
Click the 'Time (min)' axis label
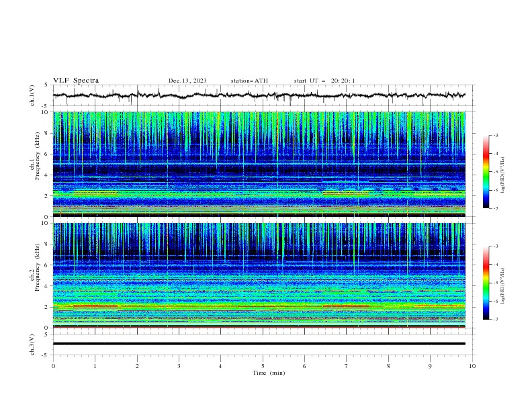pos(269,373)
